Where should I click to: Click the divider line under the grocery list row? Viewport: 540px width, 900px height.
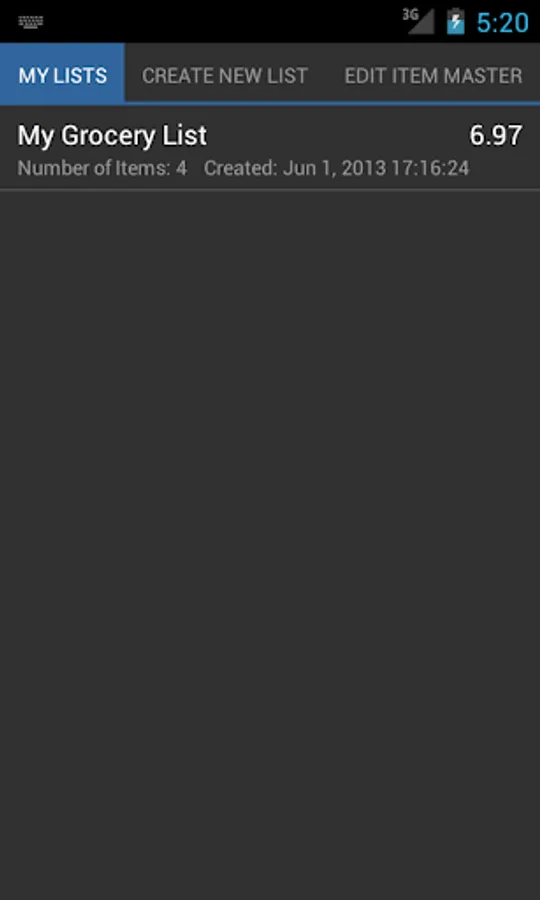(x=270, y=189)
